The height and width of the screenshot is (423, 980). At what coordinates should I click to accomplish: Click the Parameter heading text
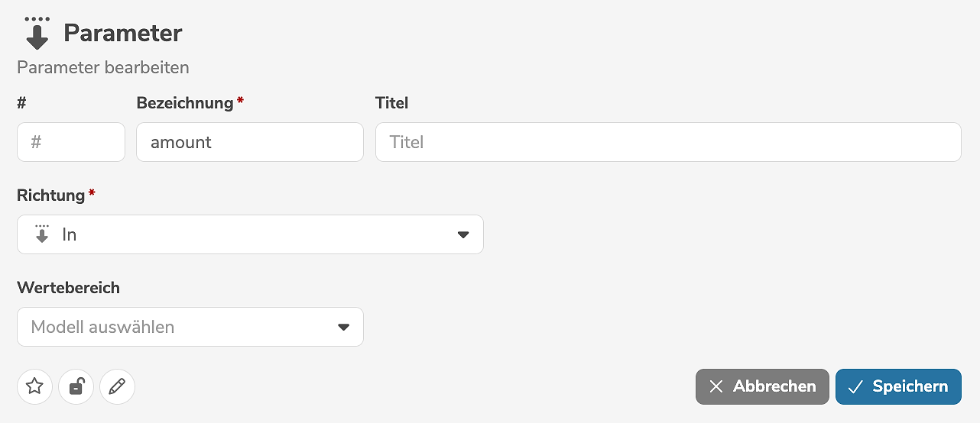(122, 34)
